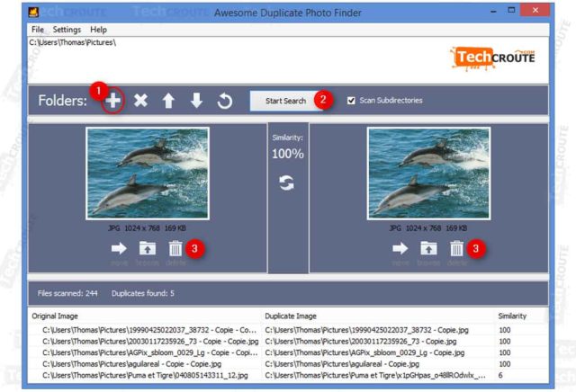576x392 pixels.
Task: Swap images with center refresh icon
Action: pyautogui.click(x=286, y=183)
